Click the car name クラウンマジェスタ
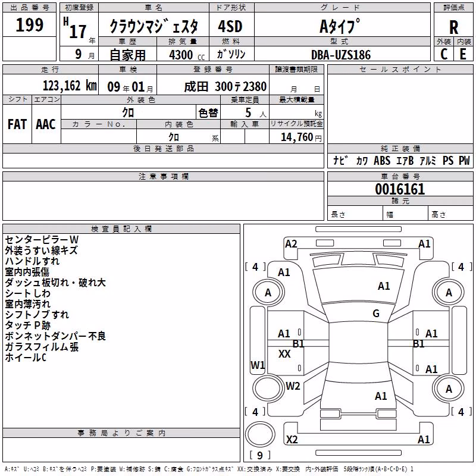 coord(154,26)
